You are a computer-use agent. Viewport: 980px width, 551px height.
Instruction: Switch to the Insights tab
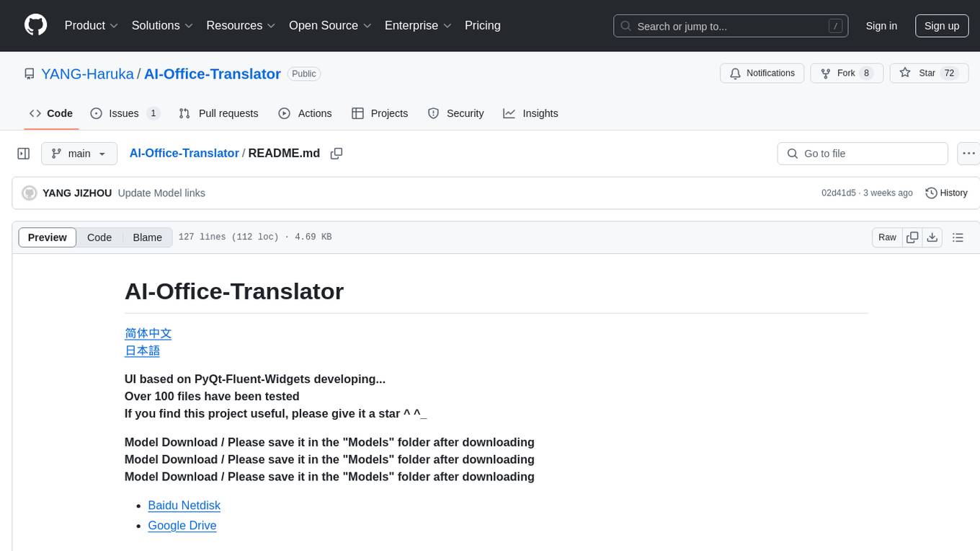click(x=530, y=113)
